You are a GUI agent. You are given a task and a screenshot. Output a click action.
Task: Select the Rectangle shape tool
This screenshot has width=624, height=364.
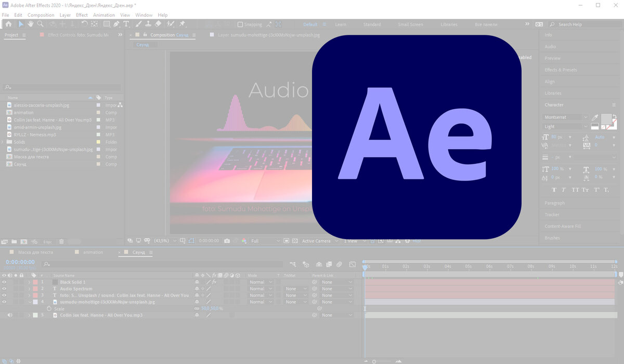(x=106, y=24)
